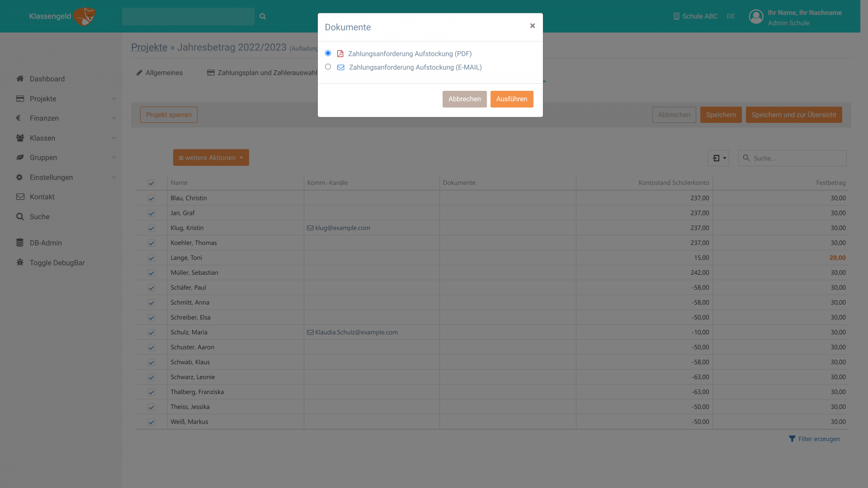
Task: Select Zahlungsanforderung Aufstockung (PDF) radio button
Action: point(328,53)
